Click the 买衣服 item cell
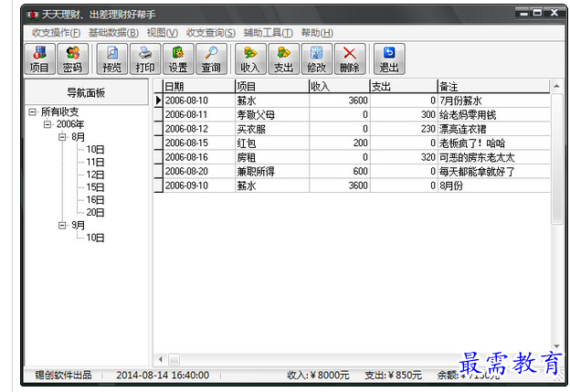This screenshot has height=392, width=570. coord(272,129)
